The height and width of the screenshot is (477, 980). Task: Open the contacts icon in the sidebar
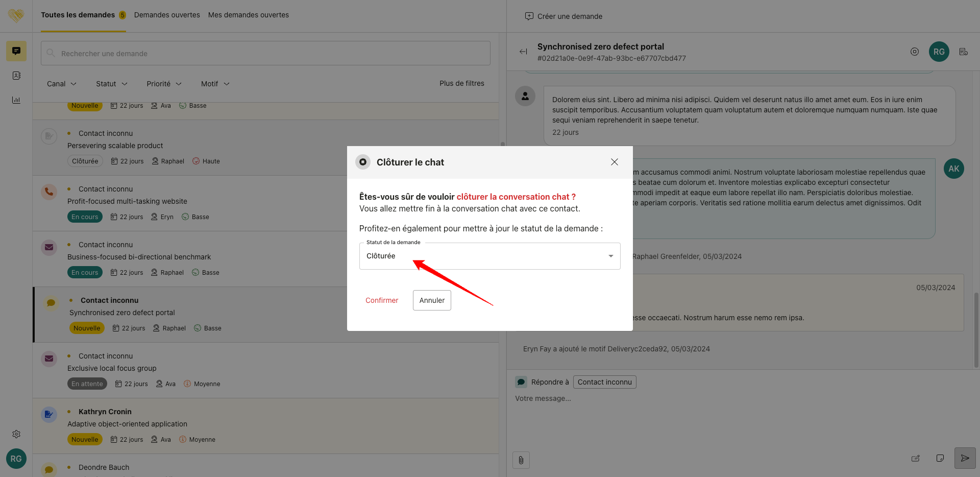[x=16, y=76]
